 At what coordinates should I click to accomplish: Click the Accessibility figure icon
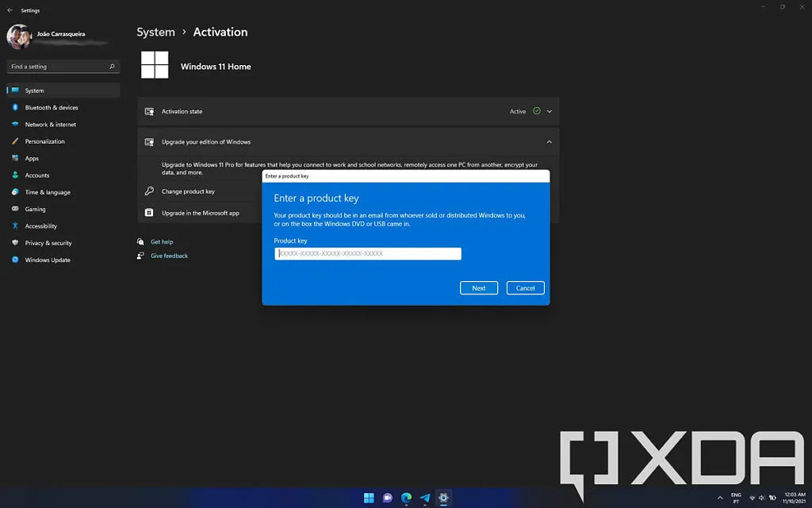coord(15,226)
